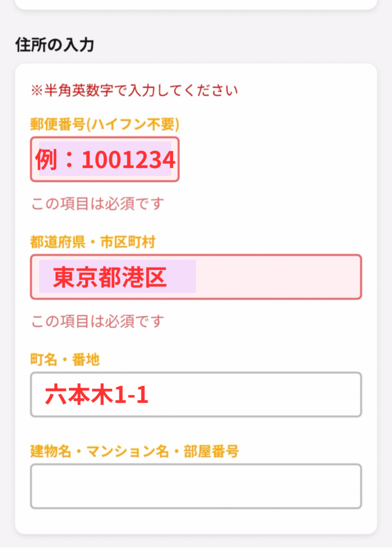392x559 pixels.
Task: Click blank space right of 六本木1-1 inside field
Action: tap(257, 394)
